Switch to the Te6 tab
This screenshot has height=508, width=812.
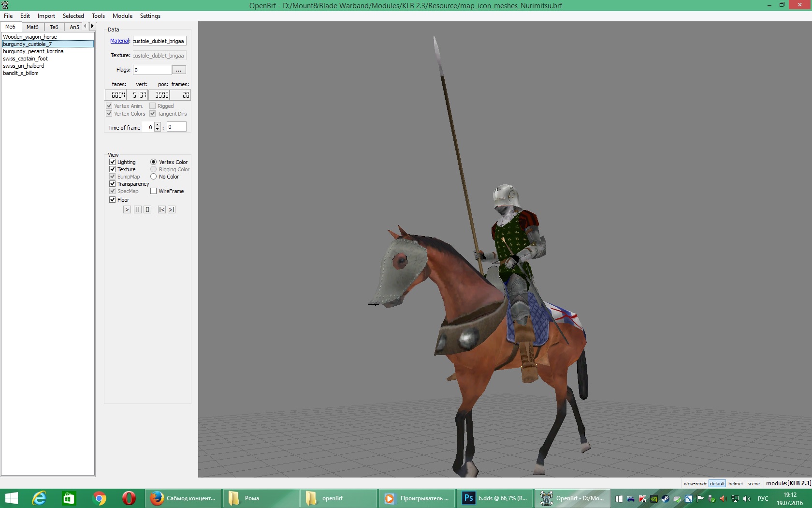pyautogui.click(x=54, y=27)
